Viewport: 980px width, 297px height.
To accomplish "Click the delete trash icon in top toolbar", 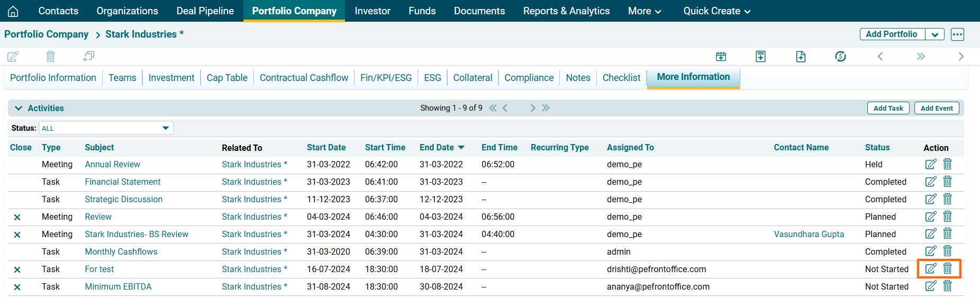I will [50, 56].
